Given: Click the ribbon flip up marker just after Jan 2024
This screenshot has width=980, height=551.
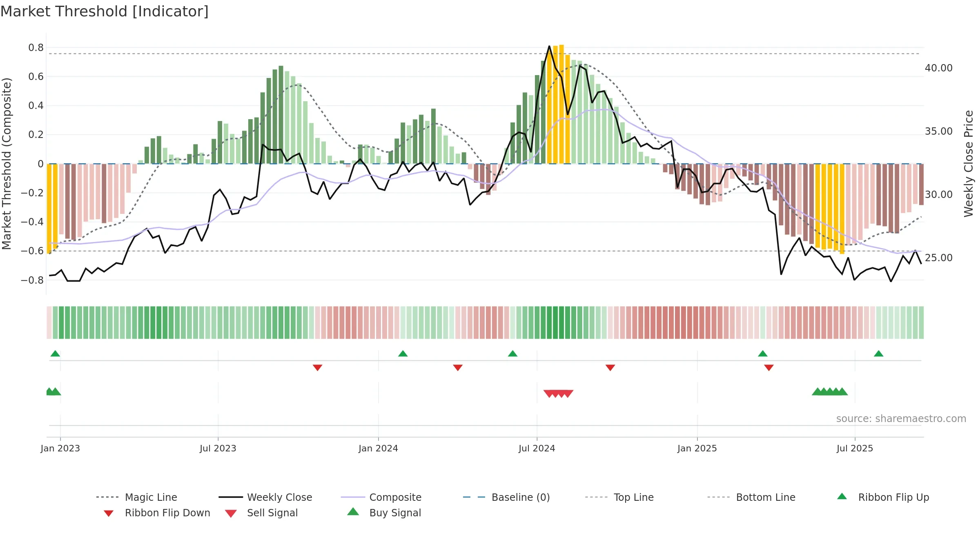Looking at the screenshot, I should (403, 353).
